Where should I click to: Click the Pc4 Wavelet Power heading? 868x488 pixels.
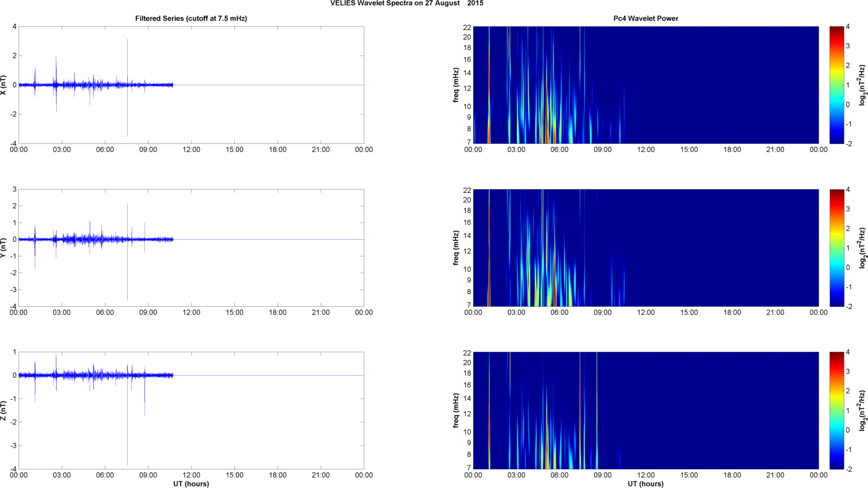click(x=645, y=18)
